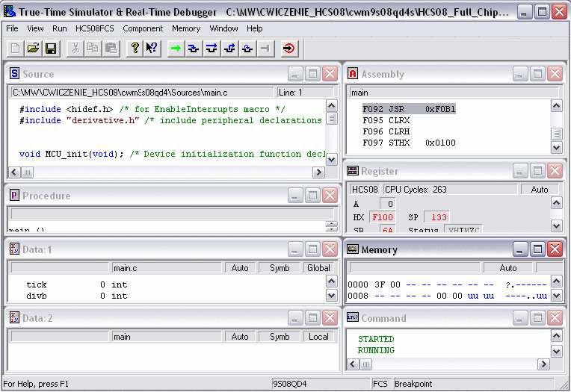
Task: Click the CPU Cycles: 263 field
Action: pos(450,189)
